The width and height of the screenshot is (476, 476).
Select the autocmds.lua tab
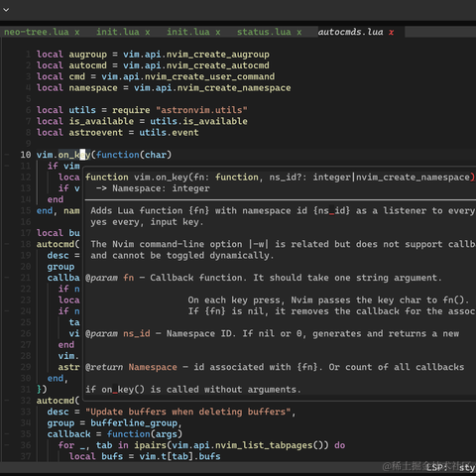click(x=350, y=32)
